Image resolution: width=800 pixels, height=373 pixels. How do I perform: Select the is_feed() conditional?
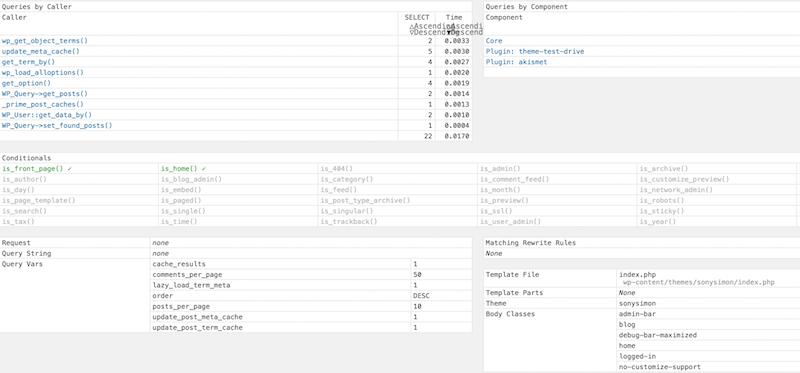(x=339, y=190)
